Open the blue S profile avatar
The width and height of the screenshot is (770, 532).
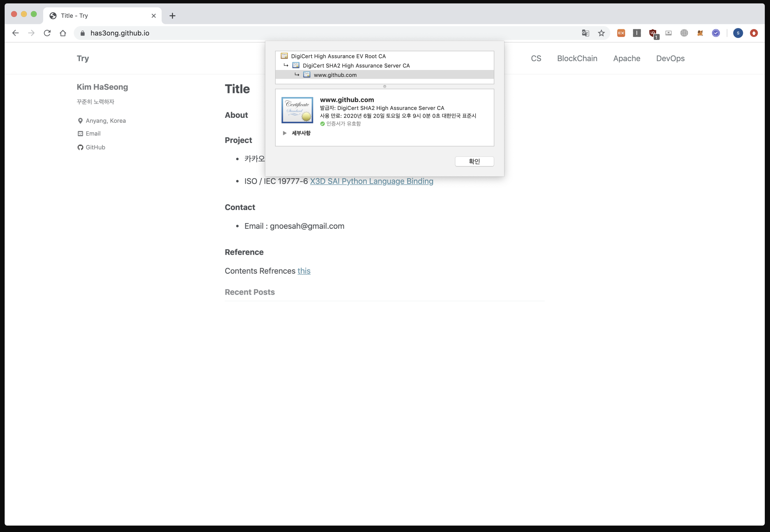tap(738, 33)
